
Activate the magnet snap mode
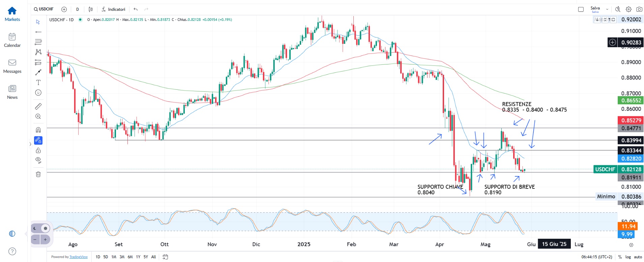38,130
